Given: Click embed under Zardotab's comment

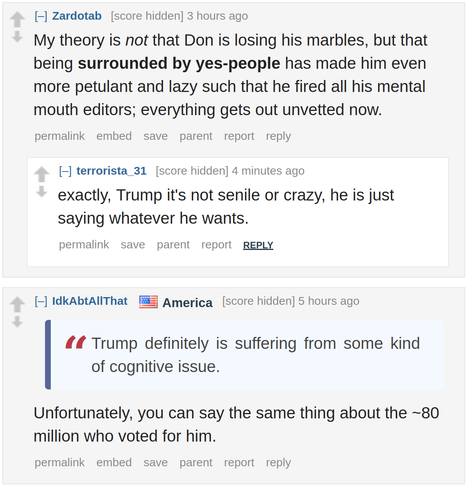Looking at the screenshot, I should pyautogui.click(x=114, y=136).
